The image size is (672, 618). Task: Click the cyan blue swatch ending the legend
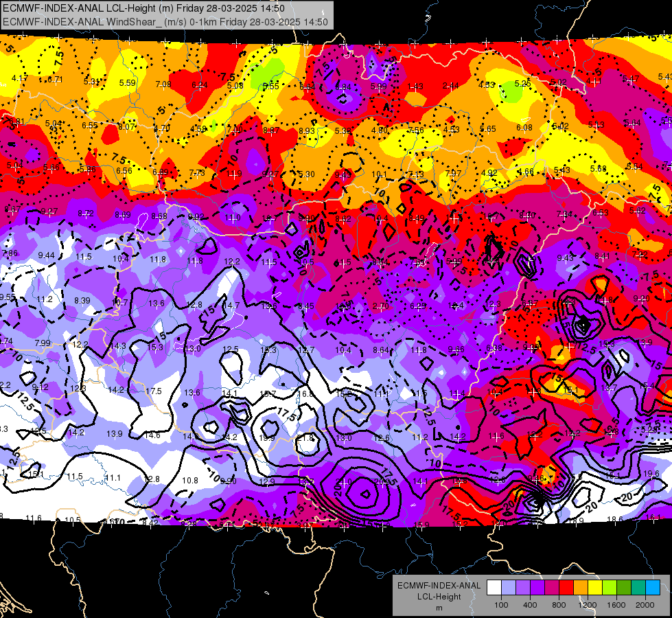[x=653, y=588]
